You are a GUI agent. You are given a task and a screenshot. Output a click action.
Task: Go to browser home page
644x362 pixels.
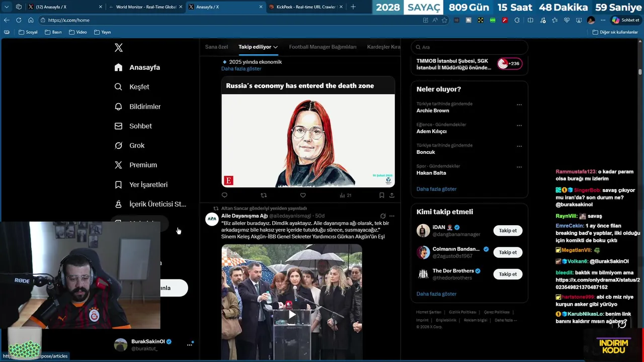coord(31,20)
